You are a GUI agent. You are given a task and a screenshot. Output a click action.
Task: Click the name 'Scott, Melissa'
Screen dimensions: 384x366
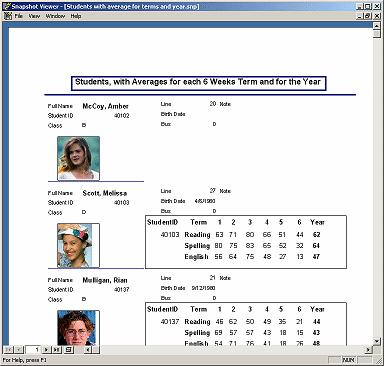[x=105, y=193]
